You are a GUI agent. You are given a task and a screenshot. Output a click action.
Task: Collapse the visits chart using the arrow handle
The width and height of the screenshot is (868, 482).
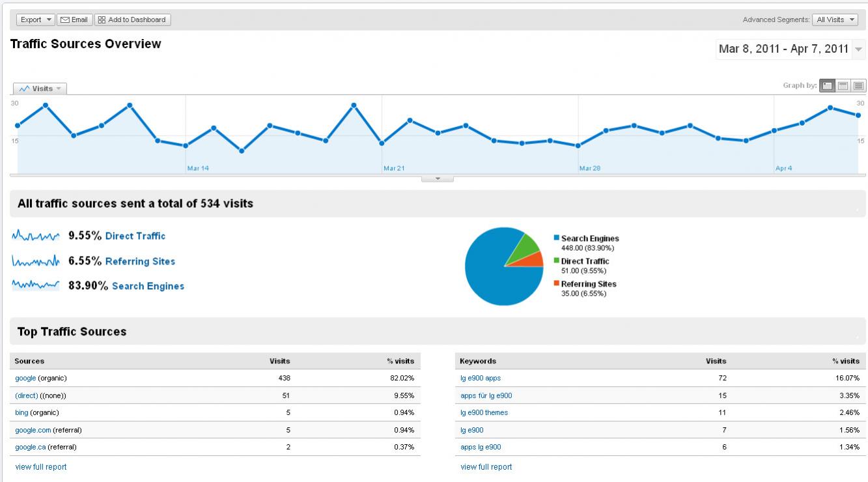438,178
